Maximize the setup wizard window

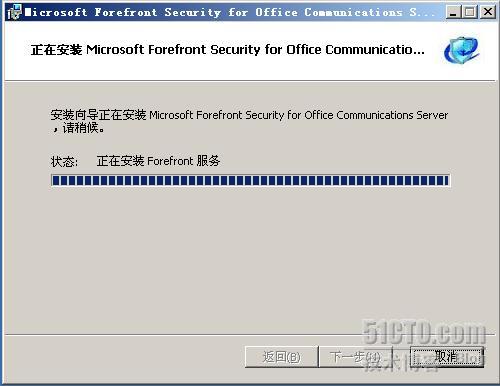470,12
